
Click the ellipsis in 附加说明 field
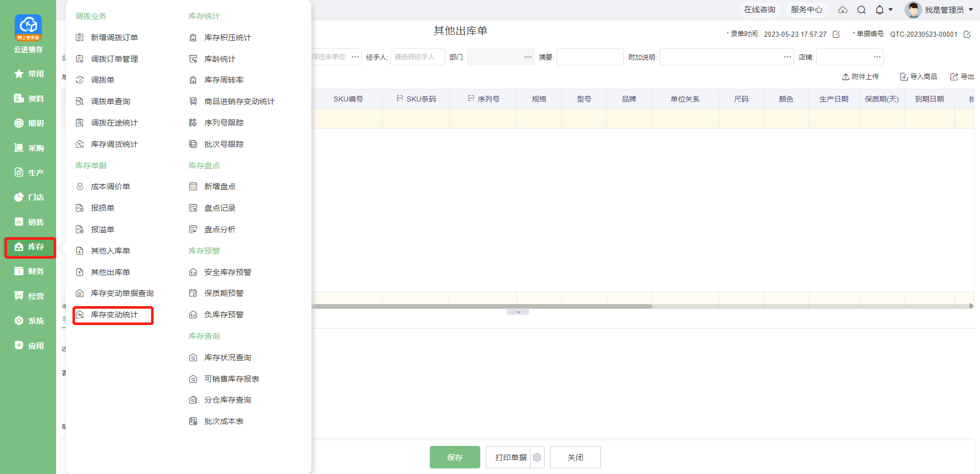788,57
